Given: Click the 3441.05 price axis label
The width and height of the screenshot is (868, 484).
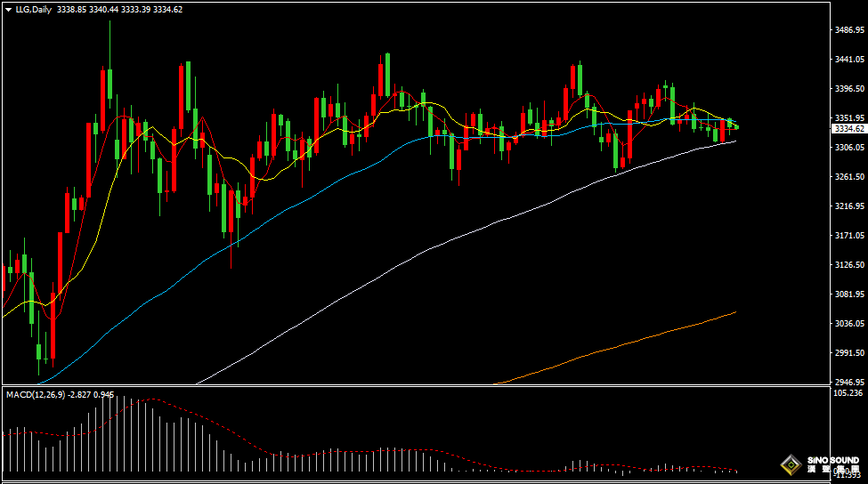Looking at the screenshot, I should [849, 60].
